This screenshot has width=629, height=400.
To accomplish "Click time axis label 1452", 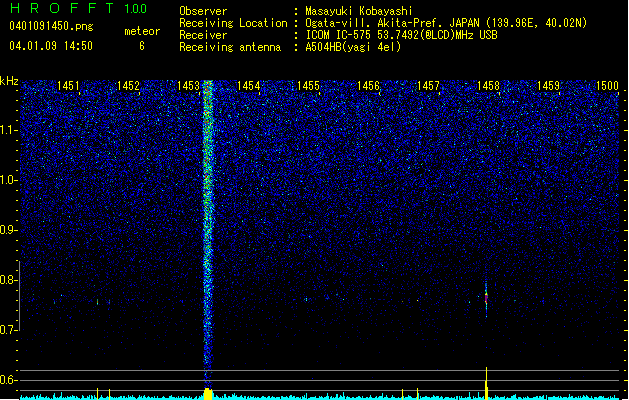I will click(x=128, y=85).
